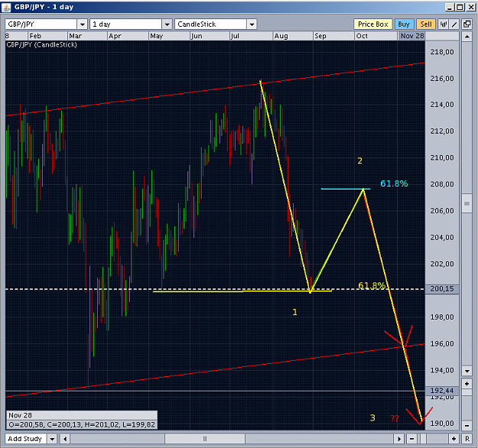478x448 pixels.
Task: Reset chart view with the R button
Action: pos(467,439)
